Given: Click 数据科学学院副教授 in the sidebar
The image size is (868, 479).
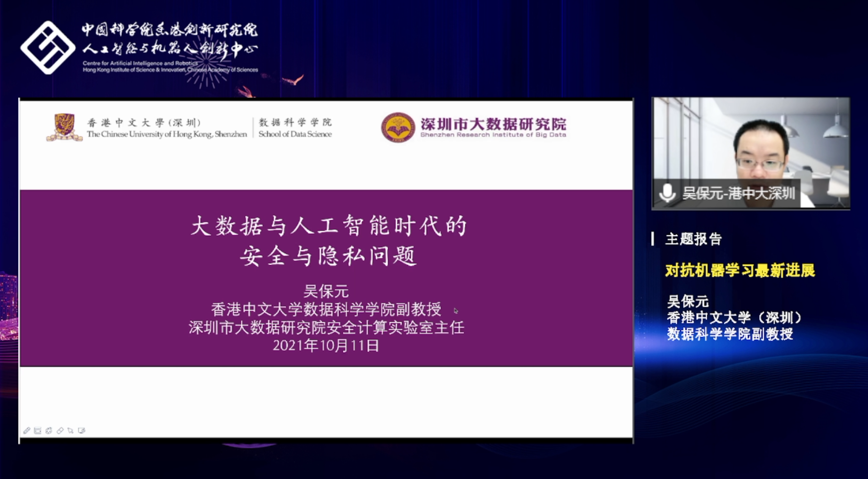Looking at the screenshot, I should [x=730, y=334].
